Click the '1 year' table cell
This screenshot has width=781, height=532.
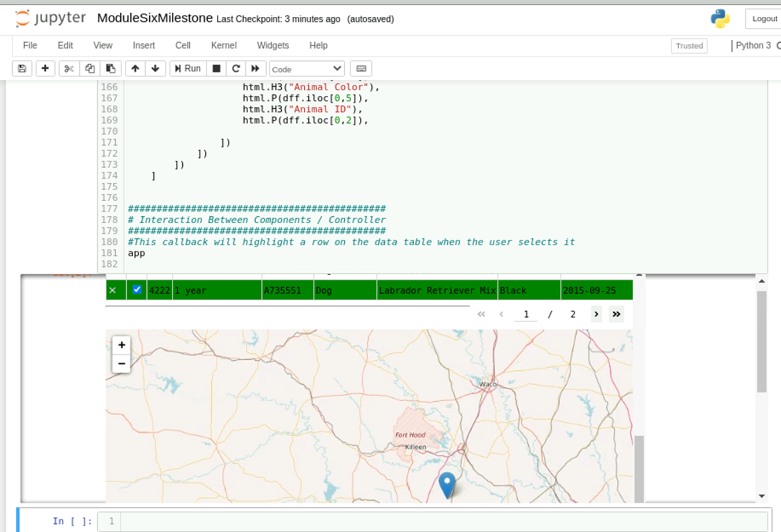pyautogui.click(x=217, y=290)
